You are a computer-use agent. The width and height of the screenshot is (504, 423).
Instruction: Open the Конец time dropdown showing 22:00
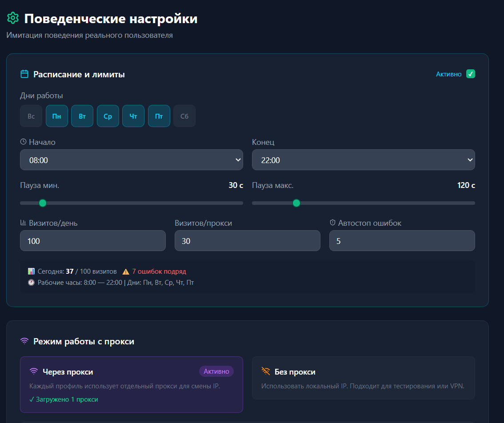pyautogui.click(x=364, y=160)
